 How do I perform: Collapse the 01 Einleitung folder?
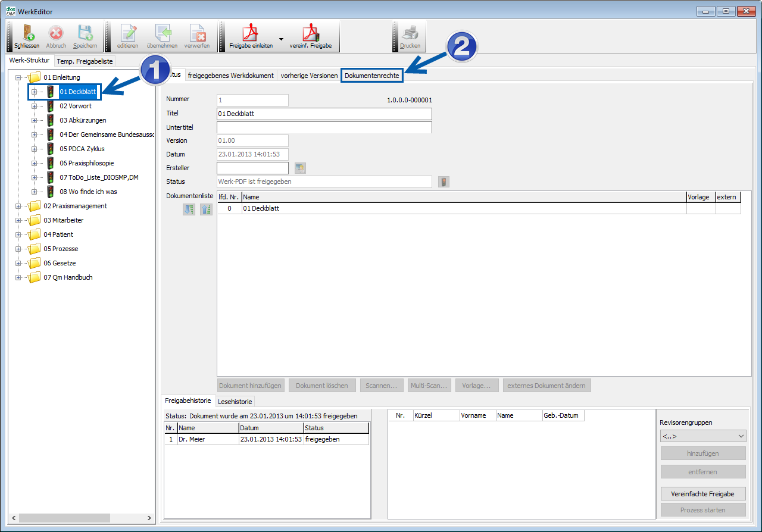(18, 77)
